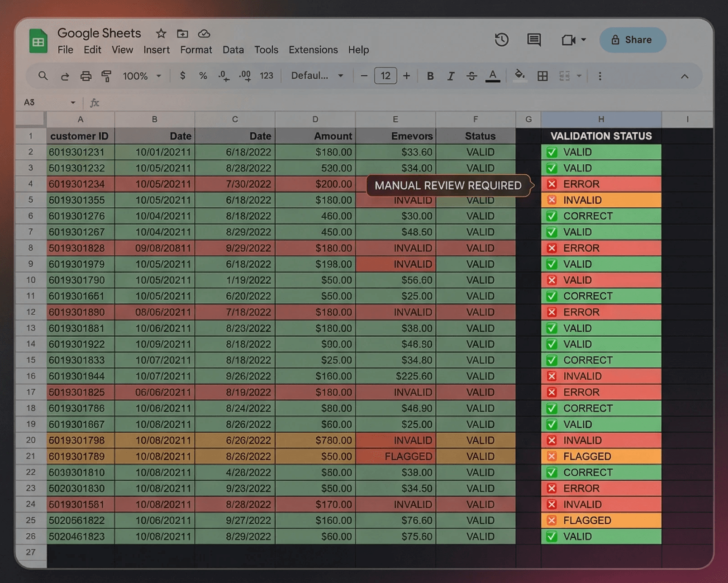Click the red X beside row 8 ERROR
728x583 pixels.
pos(552,248)
